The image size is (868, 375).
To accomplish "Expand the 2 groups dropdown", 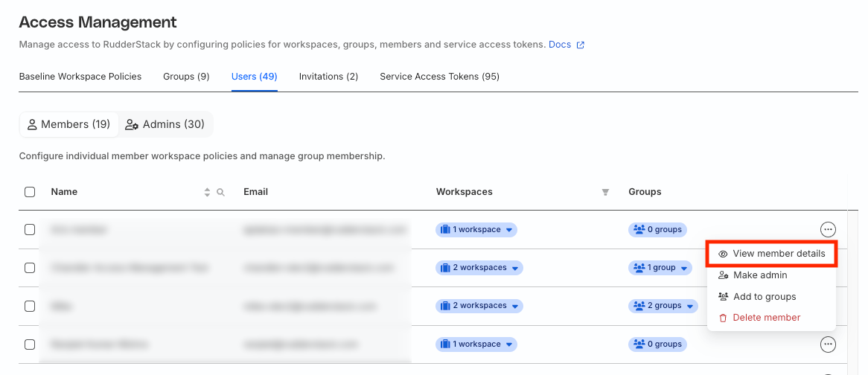I will [x=663, y=306].
